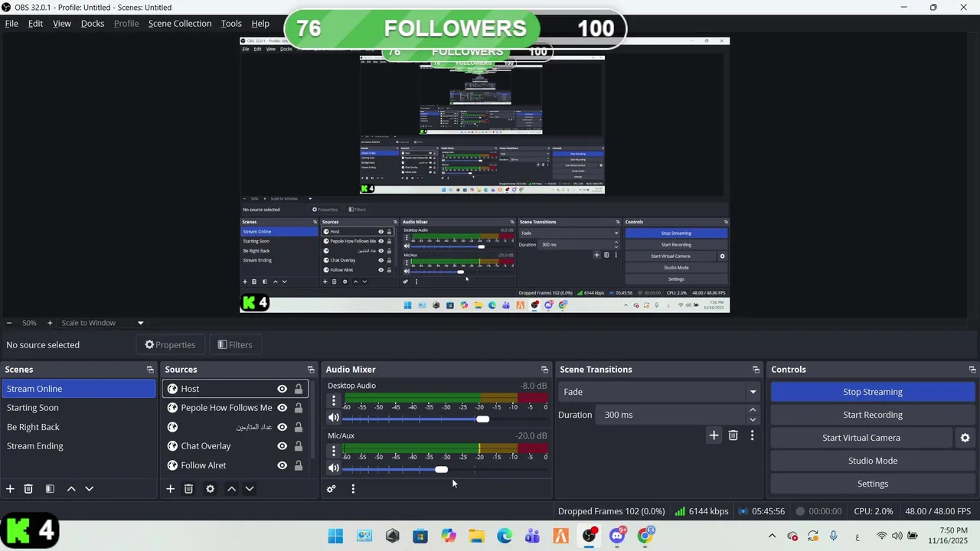The height and width of the screenshot is (551, 980).
Task: Open transition properties three-dot menu
Action: pos(752,435)
